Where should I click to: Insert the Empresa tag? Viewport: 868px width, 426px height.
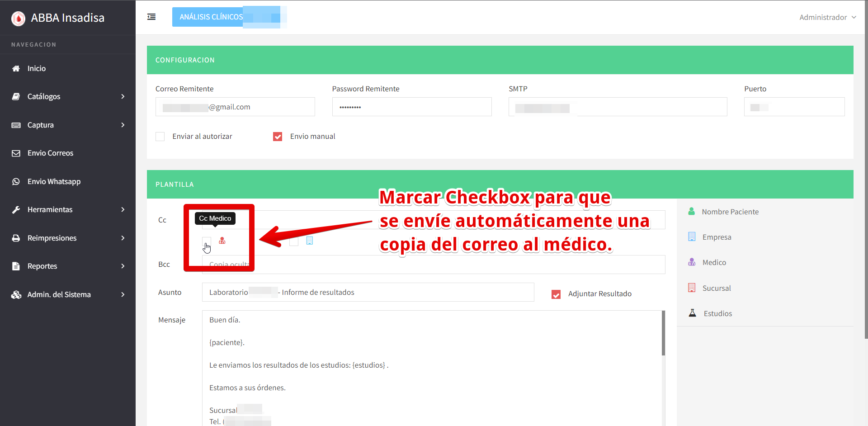(x=717, y=237)
